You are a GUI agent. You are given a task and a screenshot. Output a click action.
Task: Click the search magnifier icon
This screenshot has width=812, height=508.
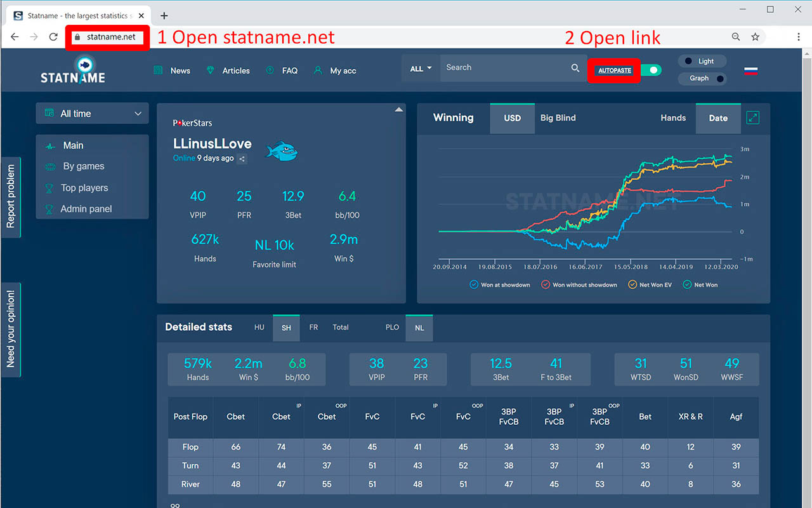coord(575,68)
